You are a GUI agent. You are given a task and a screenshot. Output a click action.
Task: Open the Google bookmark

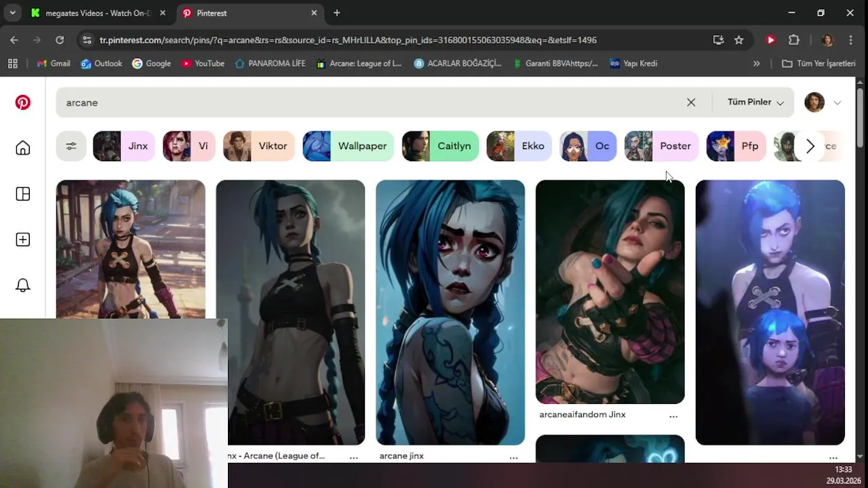[152, 63]
